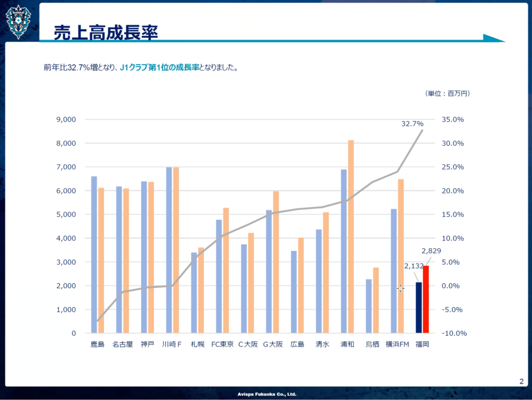Click the 名古屋 axis label
532x400 pixels.
(122, 344)
